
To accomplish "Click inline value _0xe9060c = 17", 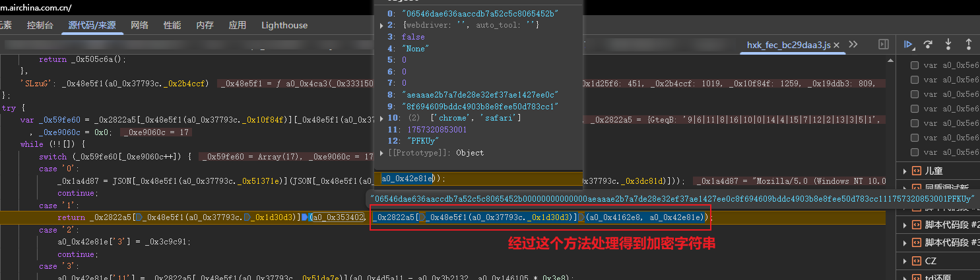I will point(156,132).
